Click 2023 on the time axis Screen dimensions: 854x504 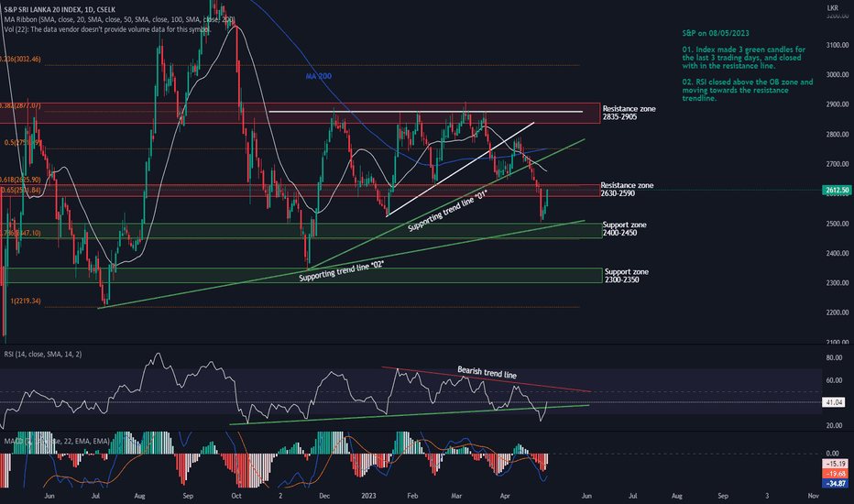[368, 496]
